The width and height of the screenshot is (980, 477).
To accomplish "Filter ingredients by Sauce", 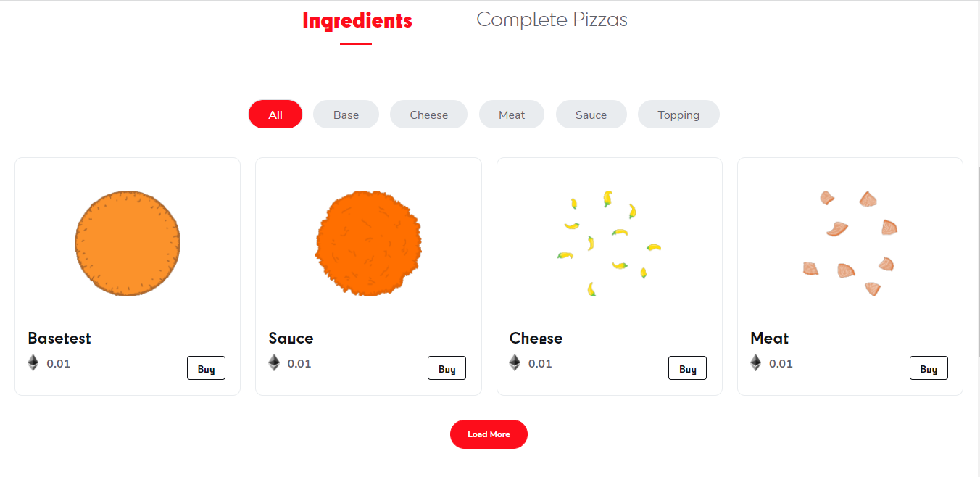I will 591,115.
